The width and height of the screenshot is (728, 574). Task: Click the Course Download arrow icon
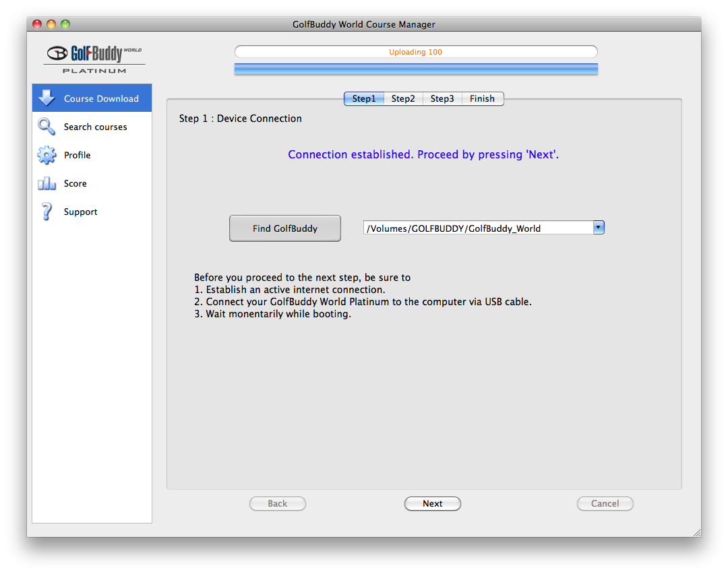click(x=47, y=98)
